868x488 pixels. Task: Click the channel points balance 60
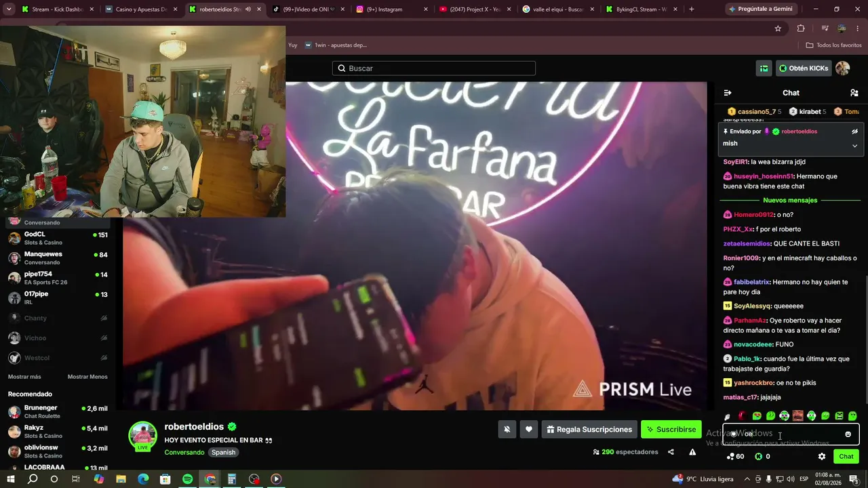coord(735,457)
